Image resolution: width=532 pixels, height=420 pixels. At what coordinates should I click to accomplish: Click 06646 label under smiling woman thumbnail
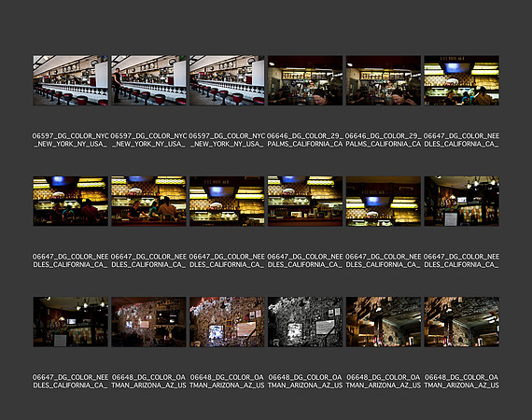pos(384,140)
